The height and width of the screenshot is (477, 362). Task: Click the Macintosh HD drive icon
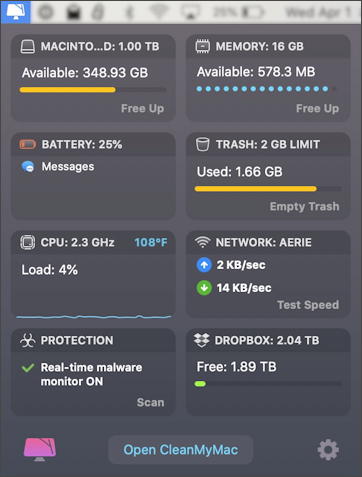pos(27,47)
